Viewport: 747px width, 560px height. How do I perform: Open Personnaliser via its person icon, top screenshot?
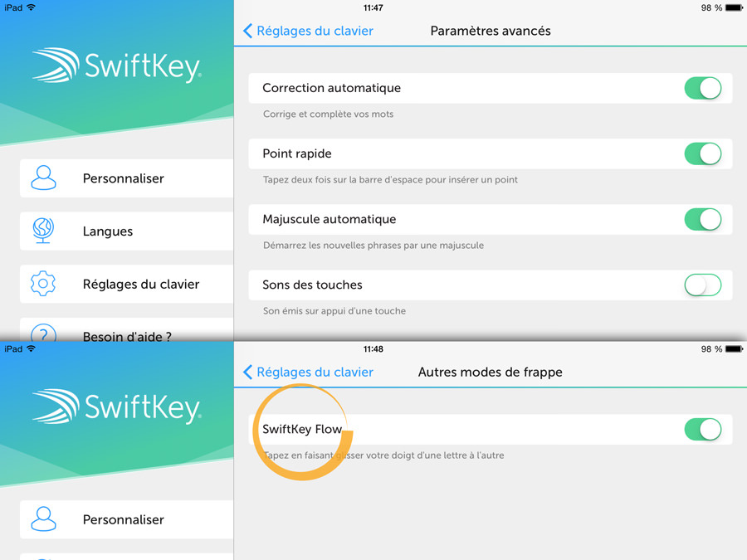tap(43, 178)
